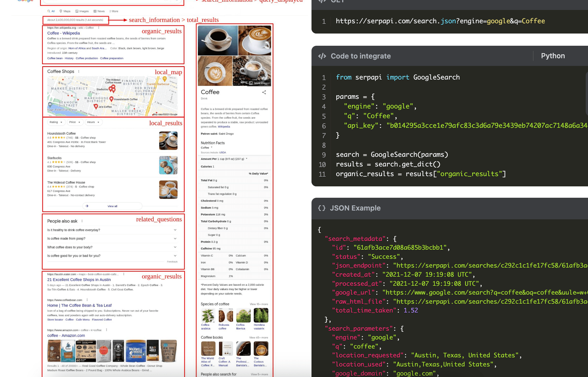588x377 pixels.
Task: Expand 'Is coffee good for you or bad' question
Action: [x=112, y=256]
